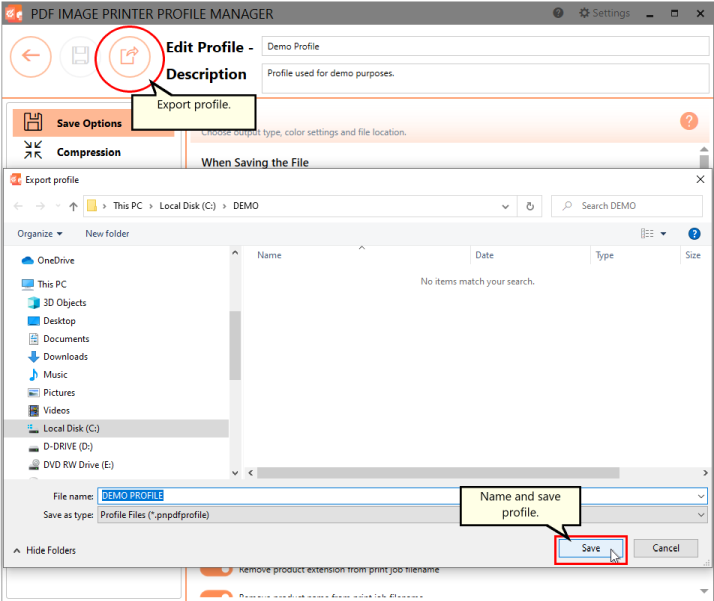Expand the File name dropdown arrow

coord(701,496)
